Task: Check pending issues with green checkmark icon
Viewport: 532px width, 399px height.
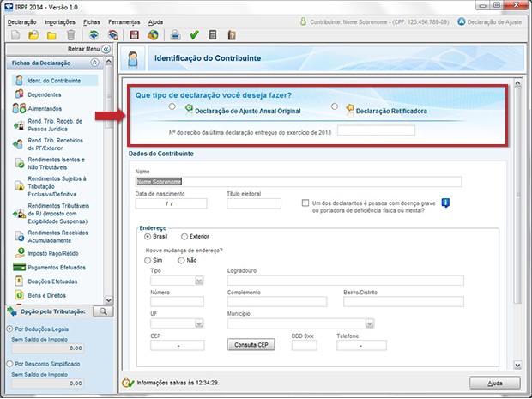Action: pos(194,35)
